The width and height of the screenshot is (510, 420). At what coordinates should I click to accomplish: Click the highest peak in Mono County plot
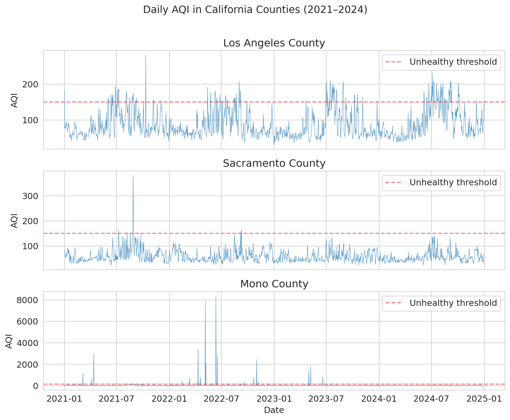point(216,297)
